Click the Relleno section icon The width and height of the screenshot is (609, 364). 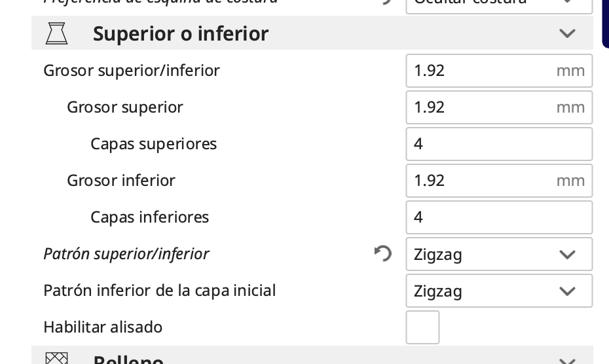coord(57,359)
